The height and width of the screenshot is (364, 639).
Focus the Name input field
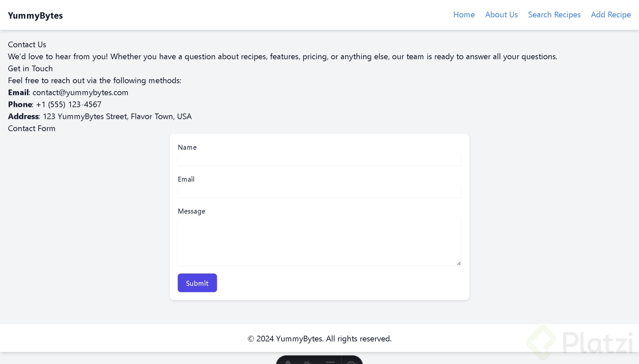pos(319,160)
